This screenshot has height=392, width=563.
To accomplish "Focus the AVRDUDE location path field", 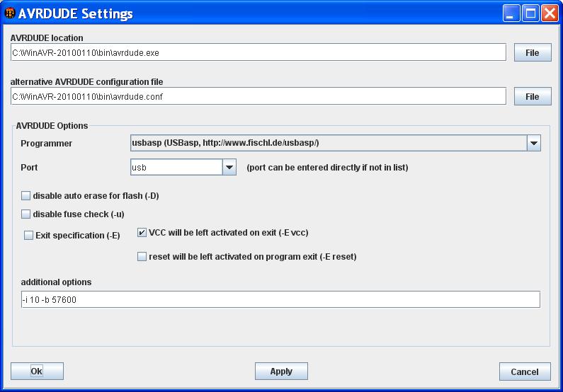I will pyautogui.click(x=258, y=53).
